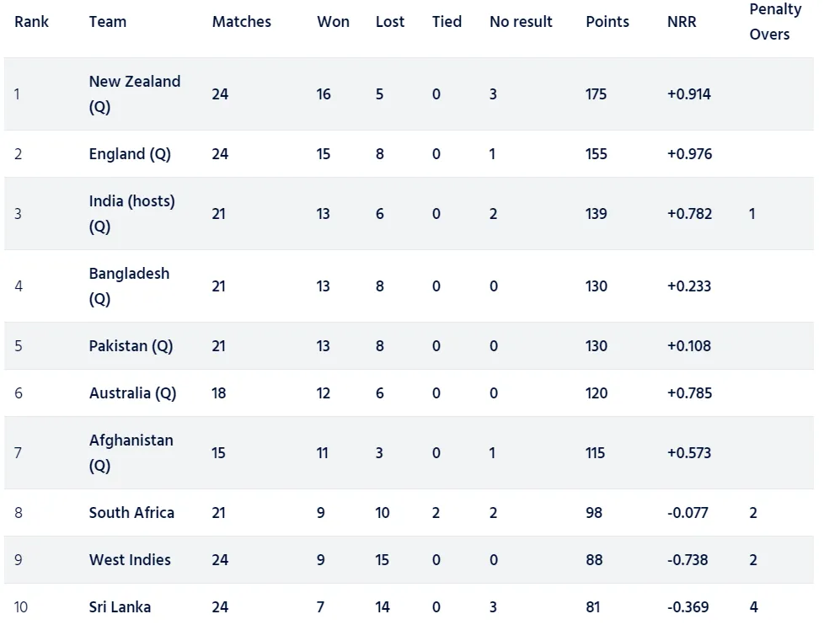
Task: Click the England (Q) team name
Action: coord(130,154)
